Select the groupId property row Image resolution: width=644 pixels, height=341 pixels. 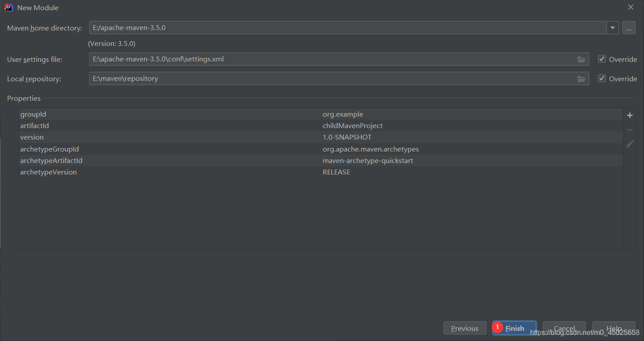click(x=320, y=114)
